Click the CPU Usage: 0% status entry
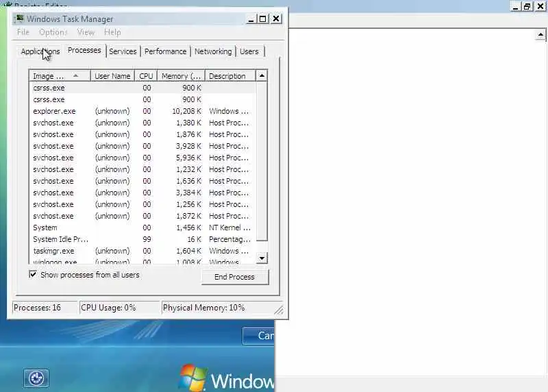This screenshot has height=392, width=548. click(119, 308)
